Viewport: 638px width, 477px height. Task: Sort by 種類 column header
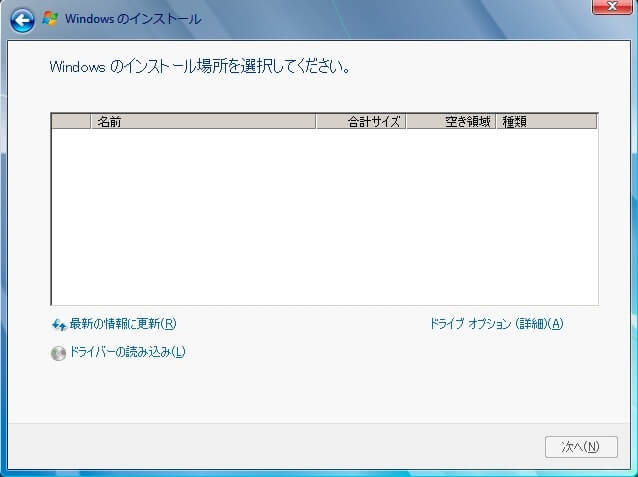click(x=546, y=121)
